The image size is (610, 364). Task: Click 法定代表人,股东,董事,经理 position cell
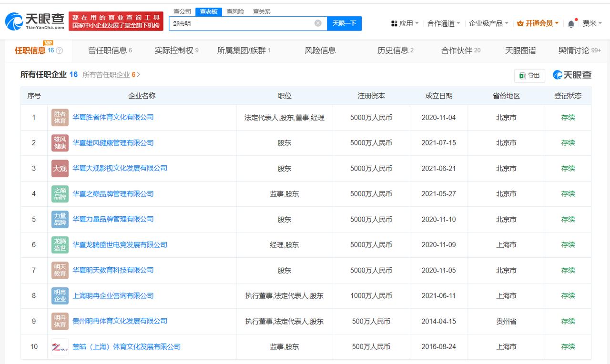(x=285, y=118)
